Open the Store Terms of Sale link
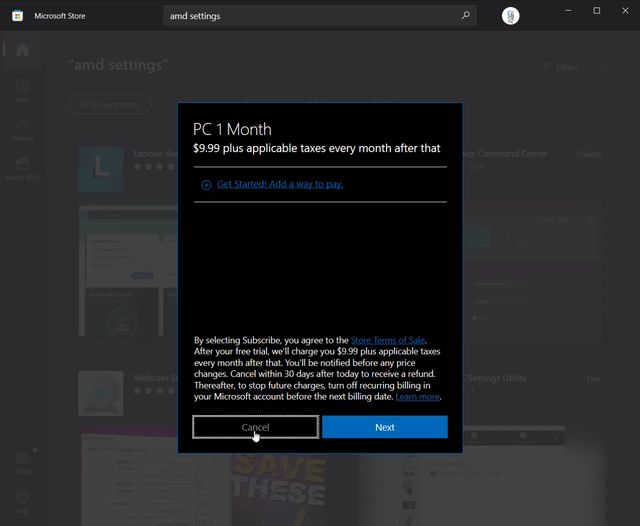Screen dimensions: 640x526 point(388,340)
